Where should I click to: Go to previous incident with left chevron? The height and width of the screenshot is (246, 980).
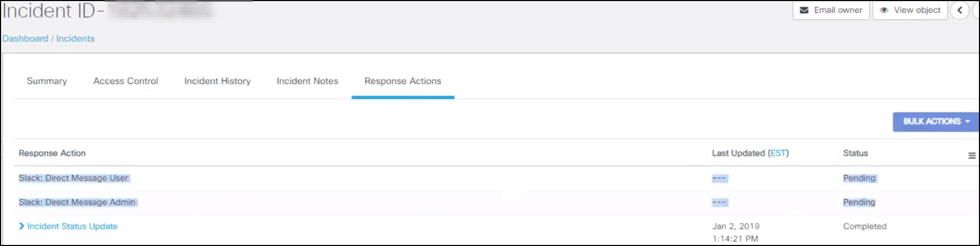pyautogui.click(x=959, y=10)
